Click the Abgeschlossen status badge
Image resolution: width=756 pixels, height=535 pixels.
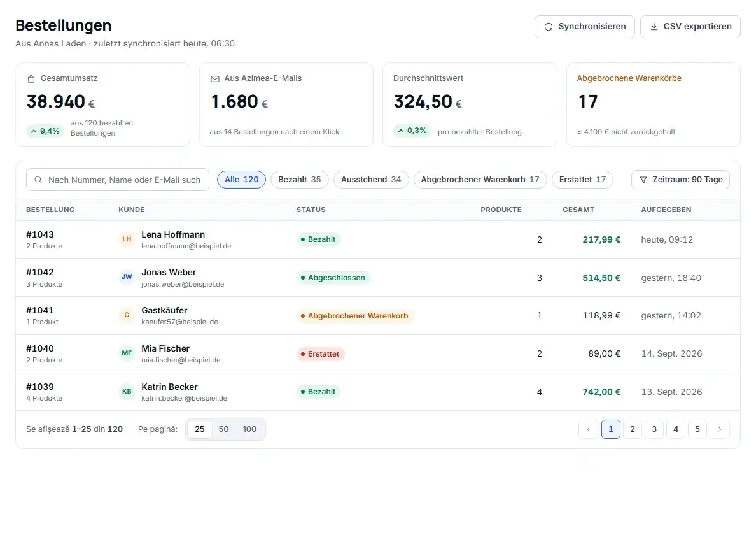[x=333, y=278]
